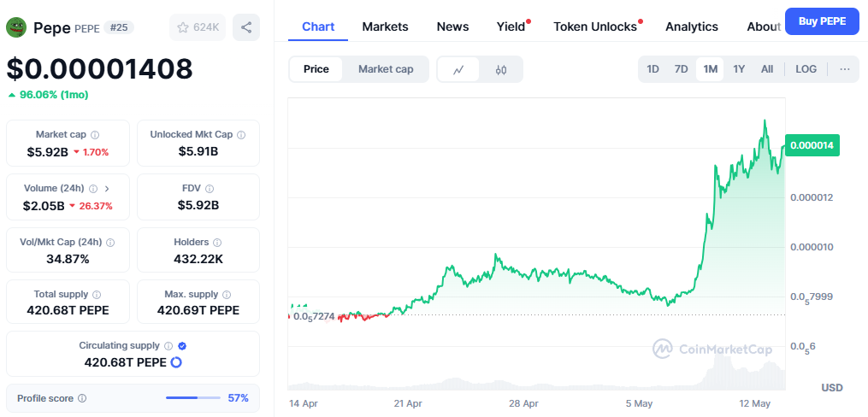Image resolution: width=868 pixels, height=417 pixels.
Task: Toggle LOG scale on chart
Action: point(806,69)
